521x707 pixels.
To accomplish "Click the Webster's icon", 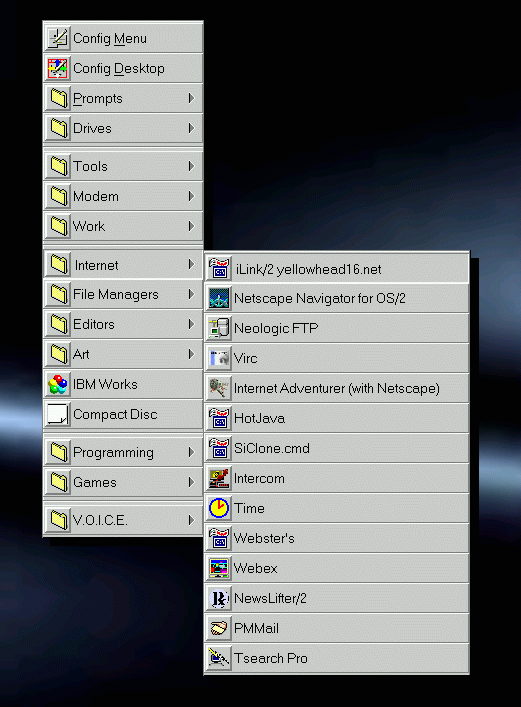I will pos(220,538).
